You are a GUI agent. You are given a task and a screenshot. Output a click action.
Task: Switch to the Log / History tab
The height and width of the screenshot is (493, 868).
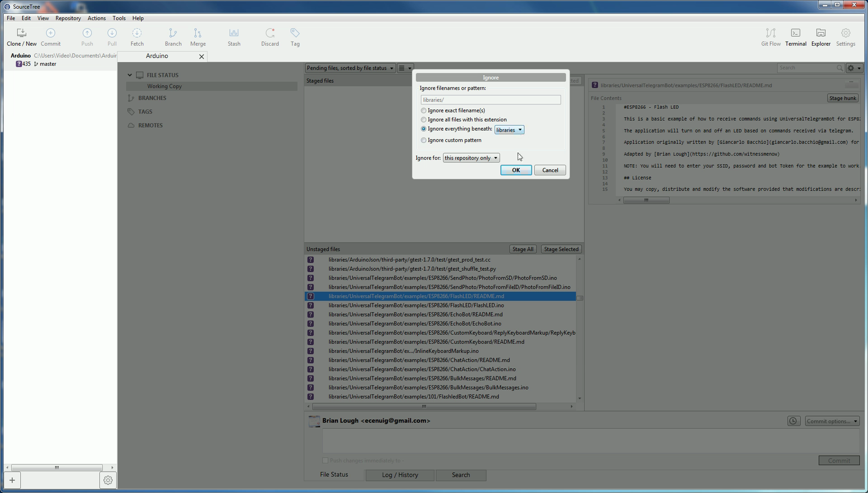[400, 475]
